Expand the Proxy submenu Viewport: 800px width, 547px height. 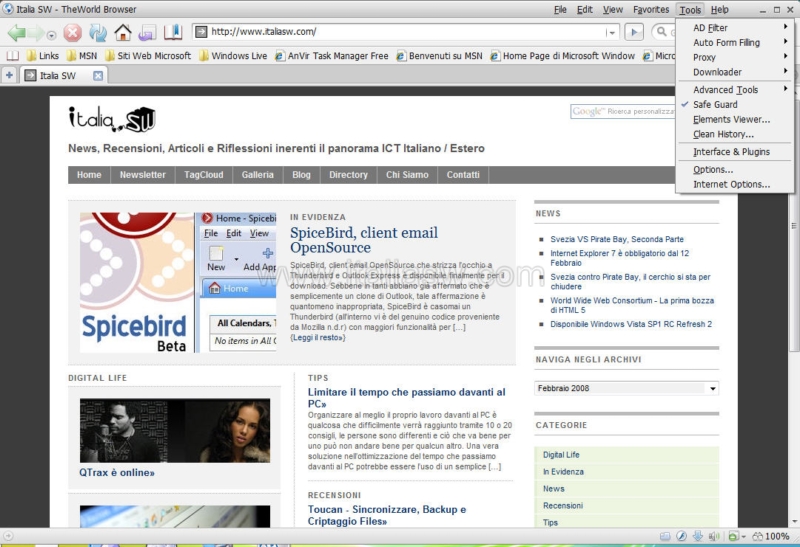735,57
